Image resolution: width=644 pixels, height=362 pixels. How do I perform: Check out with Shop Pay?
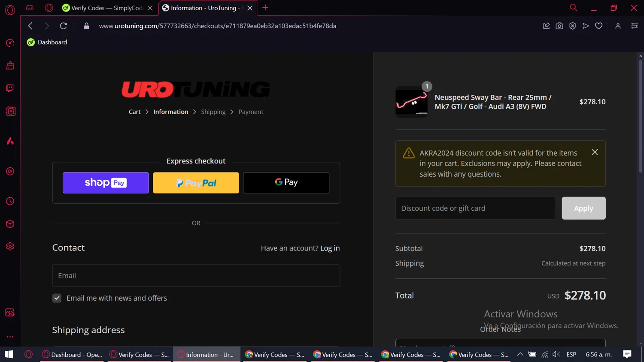(x=106, y=183)
